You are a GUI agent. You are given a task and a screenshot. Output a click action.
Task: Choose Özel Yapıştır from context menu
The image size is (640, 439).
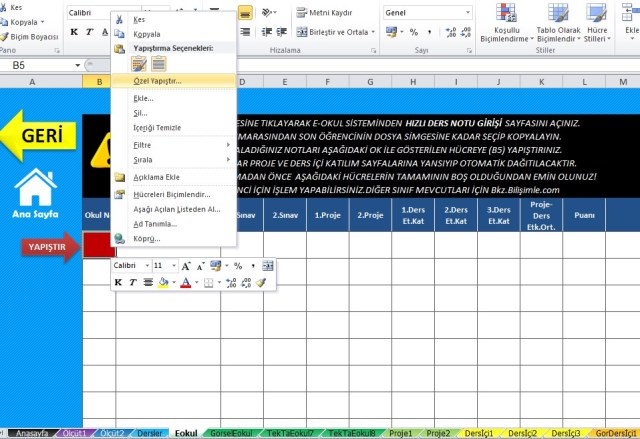pyautogui.click(x=158, y=80)
